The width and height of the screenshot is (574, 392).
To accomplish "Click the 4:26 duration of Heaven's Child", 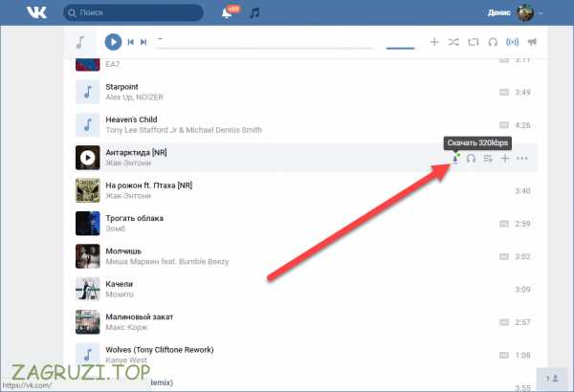I will point(522,125).
